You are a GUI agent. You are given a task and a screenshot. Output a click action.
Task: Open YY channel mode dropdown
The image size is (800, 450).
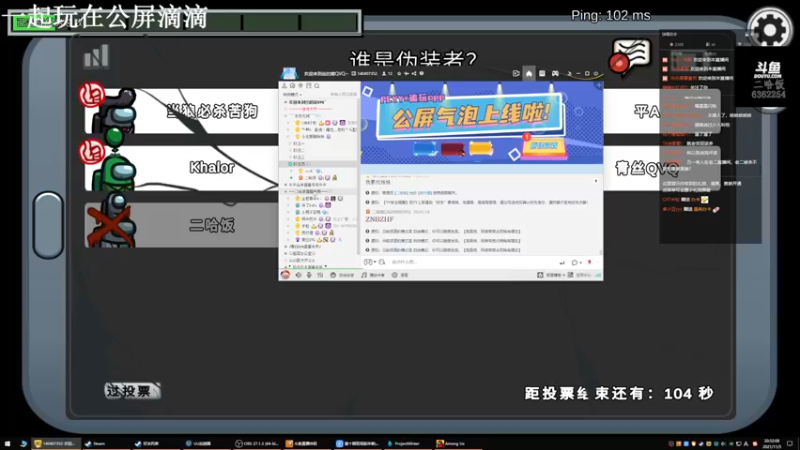coord(292,94)
